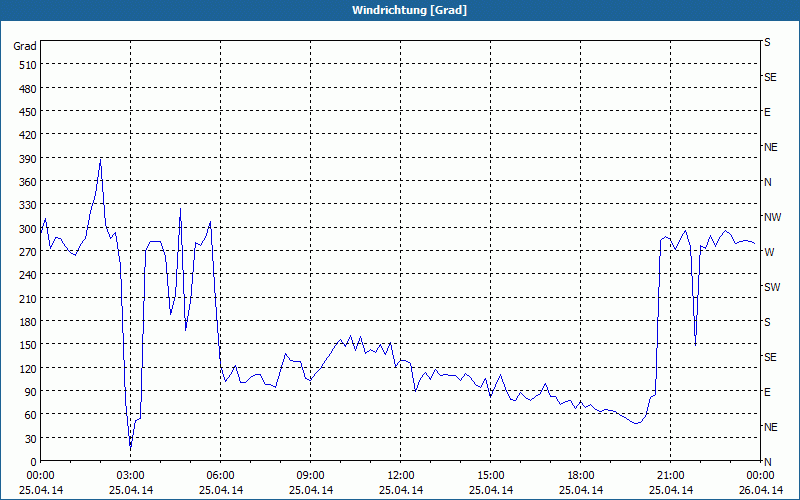Select the 240 degree axis label
The width and height of the screenshot is (800, 500).
coord(28,275)
